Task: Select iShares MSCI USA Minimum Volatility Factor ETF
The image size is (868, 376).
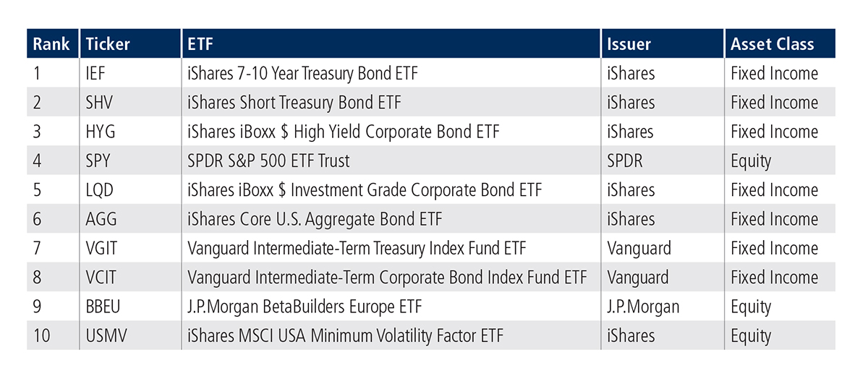Action: coord(345,336)
